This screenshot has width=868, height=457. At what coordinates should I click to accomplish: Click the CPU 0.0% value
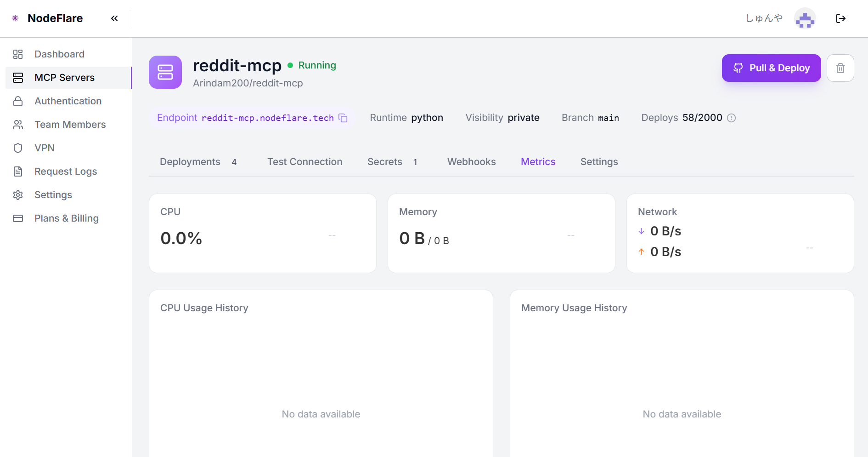point(181,238)
